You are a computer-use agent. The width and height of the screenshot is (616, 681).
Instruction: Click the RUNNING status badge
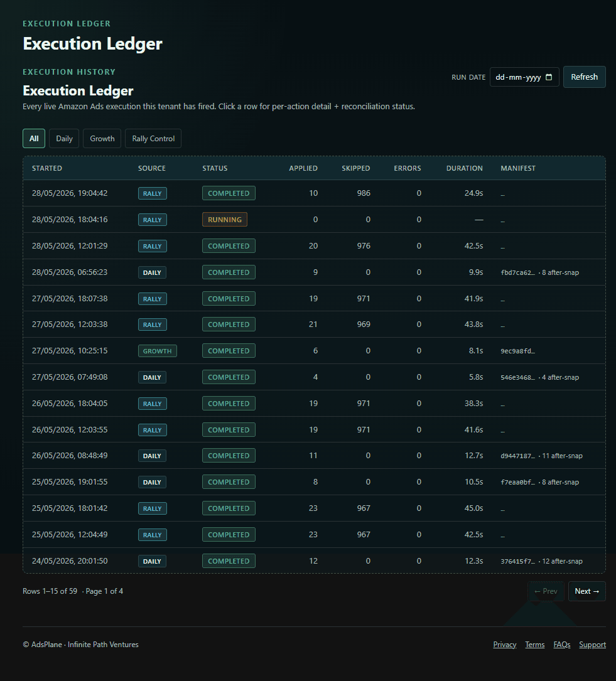[225, 219]
